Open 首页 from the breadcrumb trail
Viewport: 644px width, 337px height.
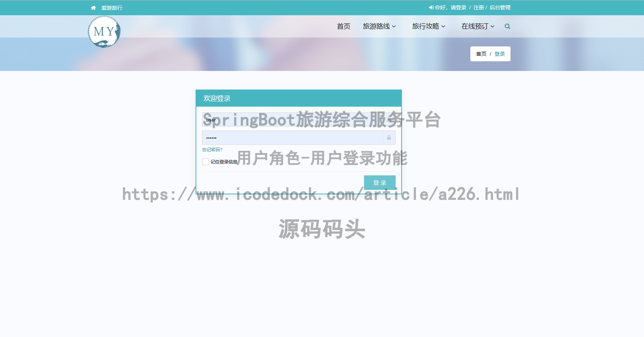click(x=481, y=54)
